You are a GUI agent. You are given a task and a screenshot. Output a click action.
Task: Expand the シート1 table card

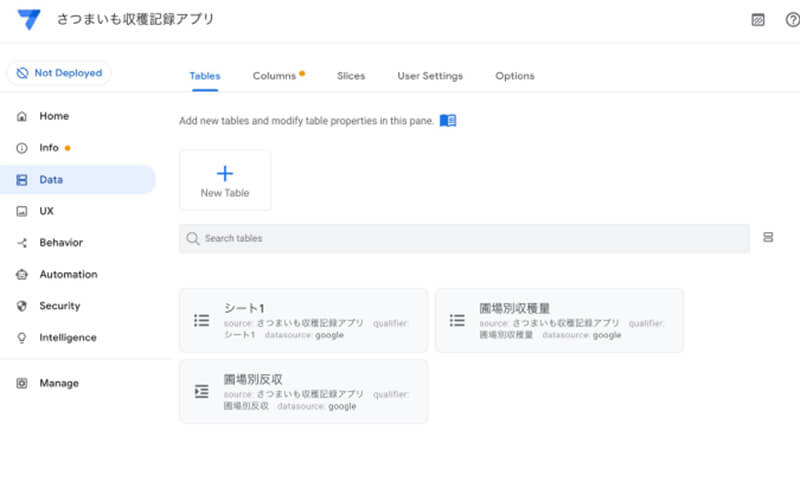point(303,320)
